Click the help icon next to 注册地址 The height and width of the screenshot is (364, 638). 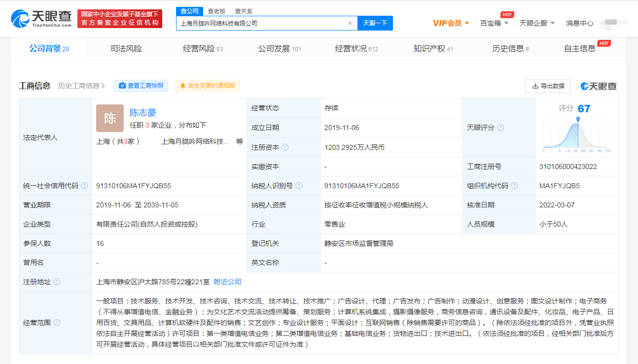(57, 282)
